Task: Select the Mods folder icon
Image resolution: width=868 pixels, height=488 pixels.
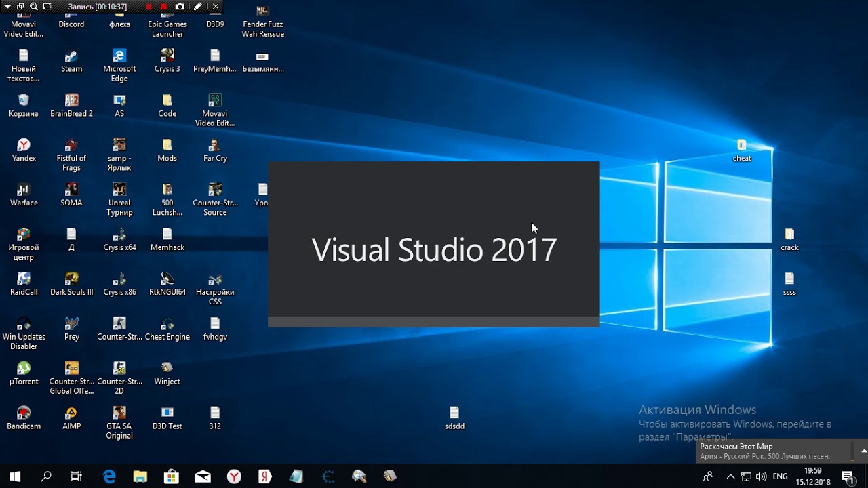Action: (x=167, y=150)
